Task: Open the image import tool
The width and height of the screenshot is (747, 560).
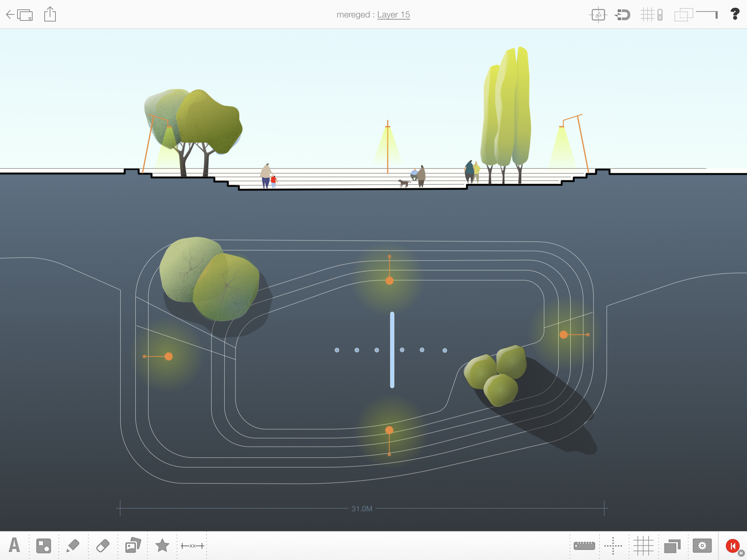Action: [x=133, y=545]
